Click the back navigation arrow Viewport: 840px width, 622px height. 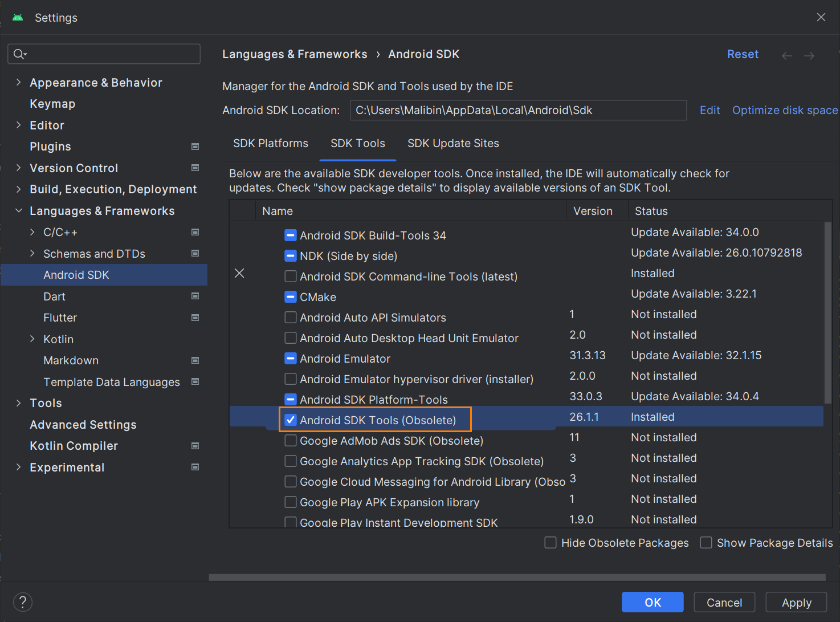point(787,55)
